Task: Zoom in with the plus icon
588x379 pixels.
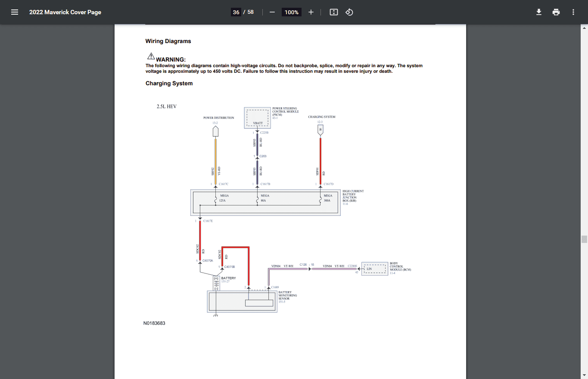Action: (x=311, y=12)
